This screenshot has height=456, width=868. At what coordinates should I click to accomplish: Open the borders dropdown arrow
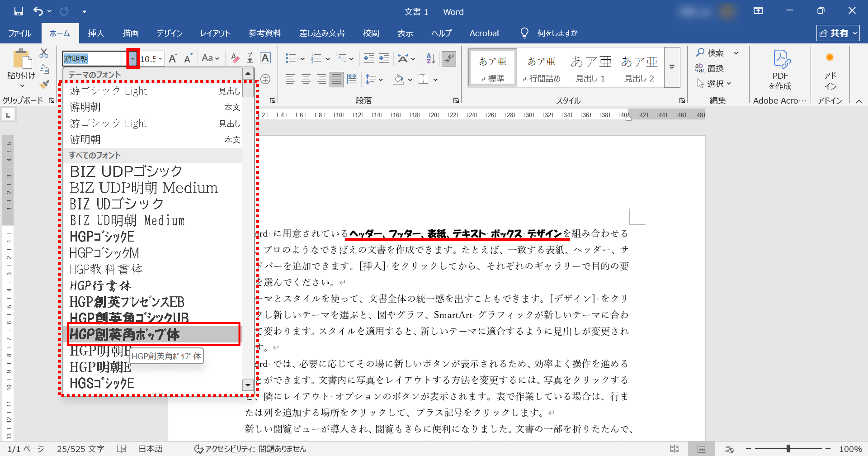tap(435, 80)
